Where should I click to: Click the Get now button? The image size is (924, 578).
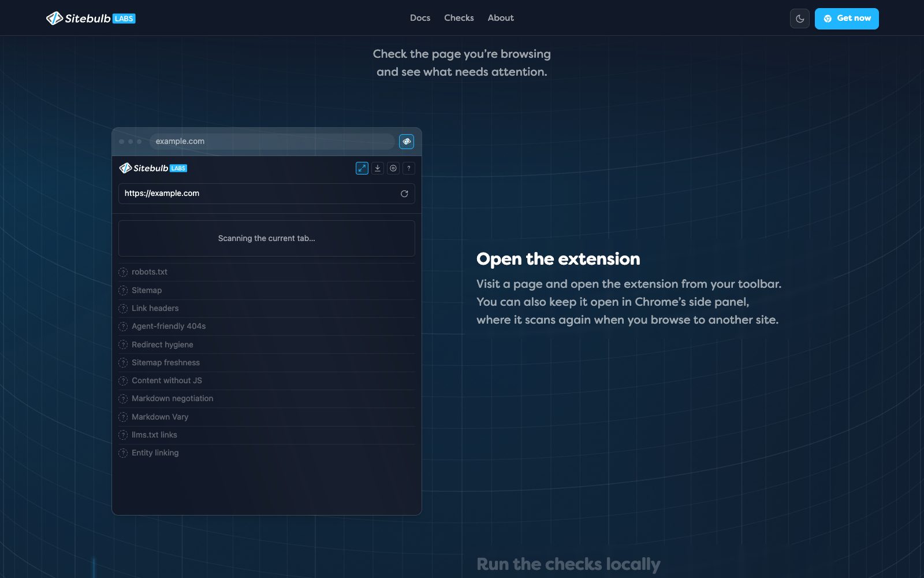pyautogui.click(x=847, y=18)
